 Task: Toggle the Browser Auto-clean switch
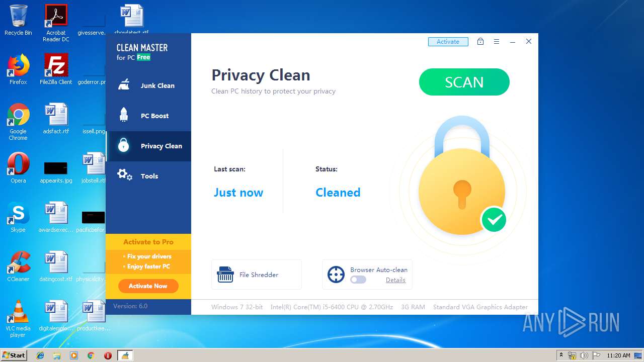358,280
